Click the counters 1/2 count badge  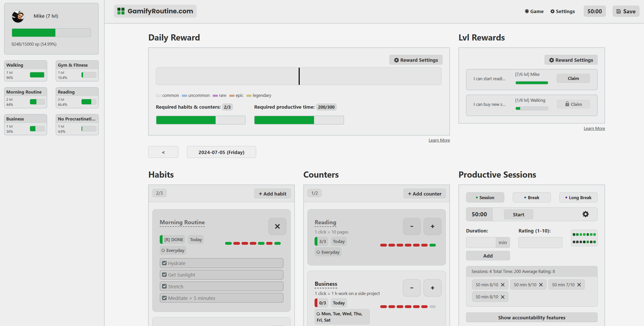pyautogui.click(x=315, y=193)
